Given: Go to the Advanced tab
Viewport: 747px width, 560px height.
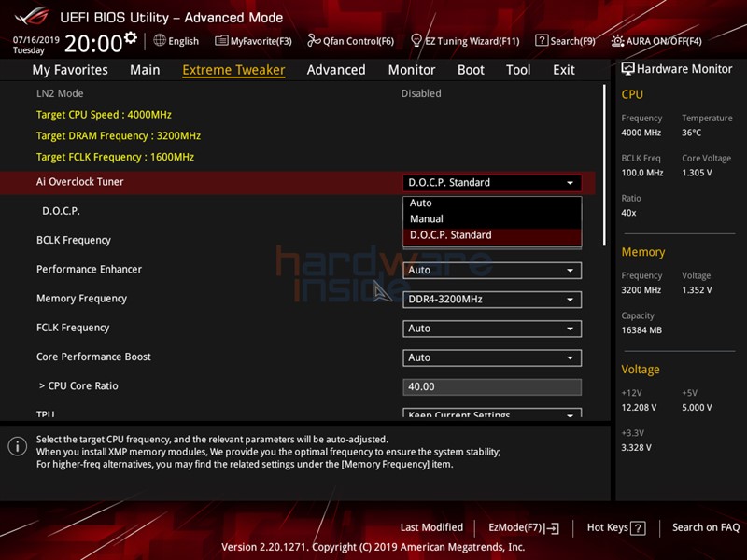Looking at the screenshot, I should 336,70.
